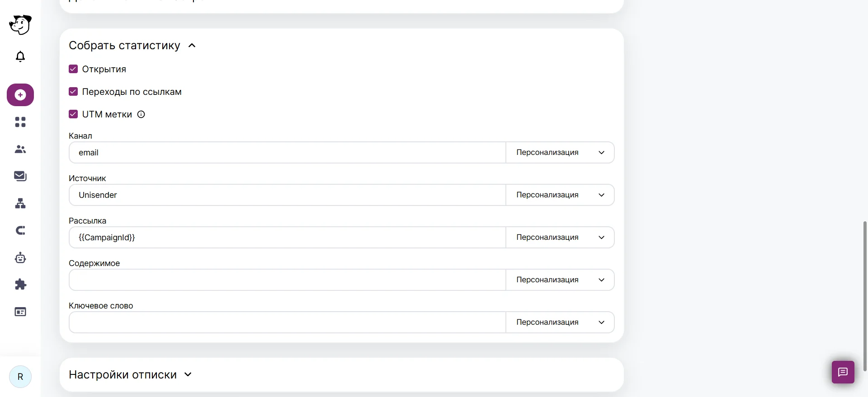This screenshot has height=397, width=868.
Task: Open the dashboard grid icon
Action: [x=20, y=122]
